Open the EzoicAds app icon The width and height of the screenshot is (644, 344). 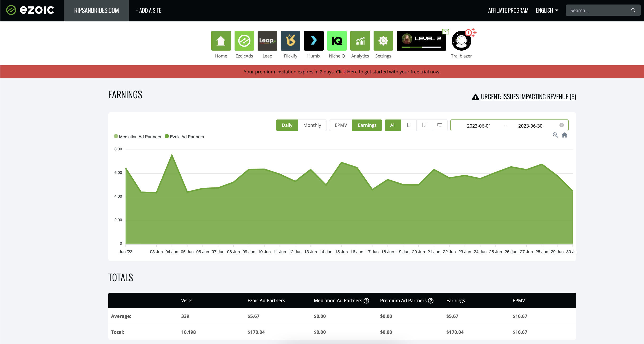[244, 41]
